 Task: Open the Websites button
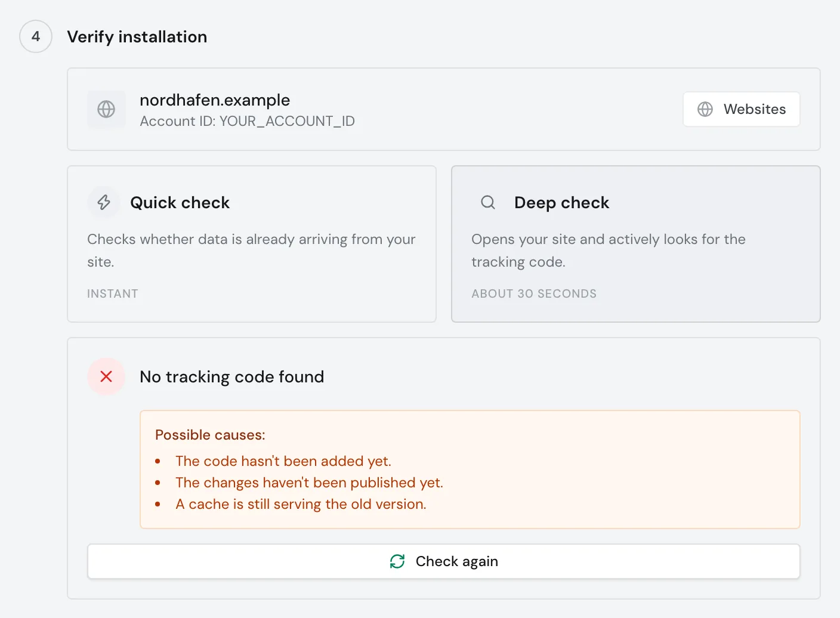741,109
